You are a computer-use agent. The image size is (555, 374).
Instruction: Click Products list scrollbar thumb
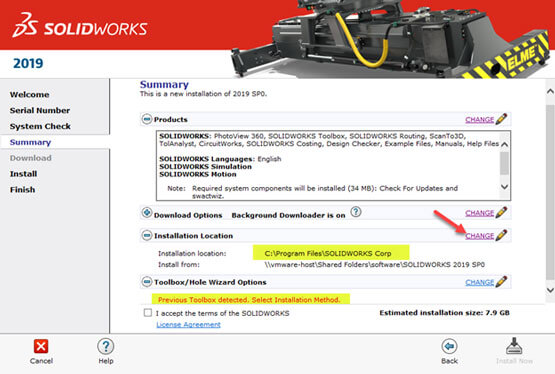(x=504, y=163)
